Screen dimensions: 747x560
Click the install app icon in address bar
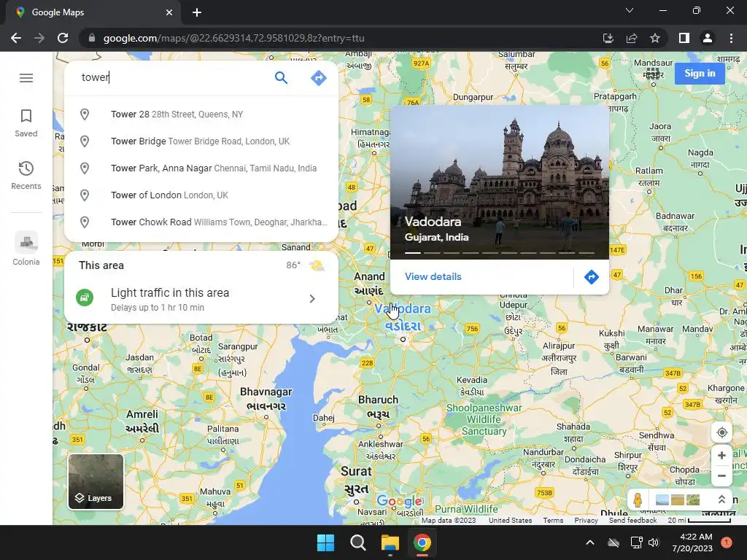click(x=608, y=38)
